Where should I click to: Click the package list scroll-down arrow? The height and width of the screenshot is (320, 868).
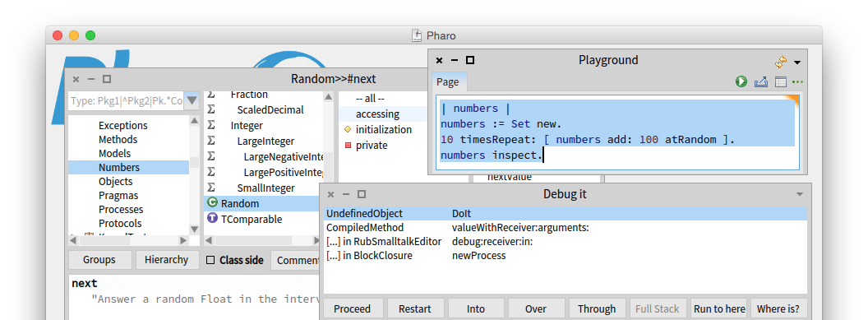[194, 230]
